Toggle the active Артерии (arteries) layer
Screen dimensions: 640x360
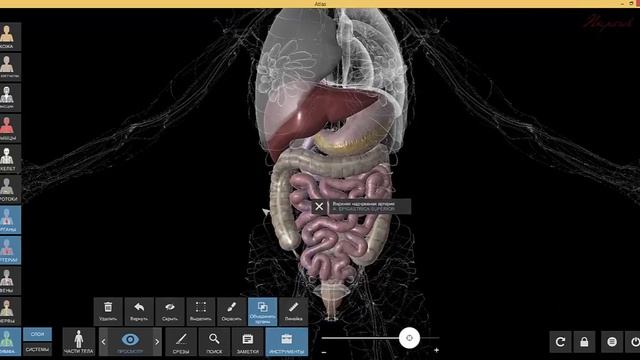click(x=10, y=250)
